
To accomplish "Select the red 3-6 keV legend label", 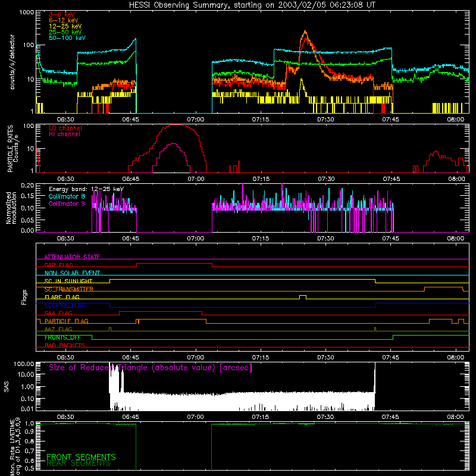I will pyautogui.click(x=62, y=14).
